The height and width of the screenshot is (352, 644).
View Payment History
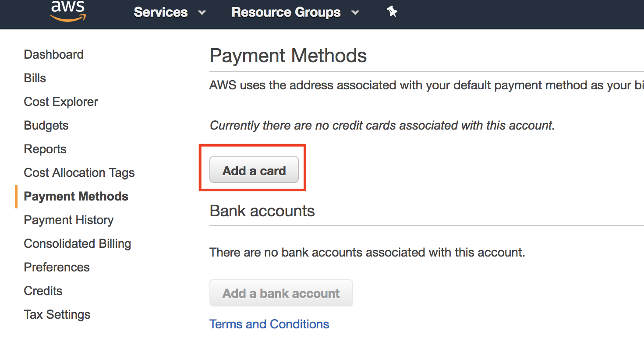click(69, 220)
